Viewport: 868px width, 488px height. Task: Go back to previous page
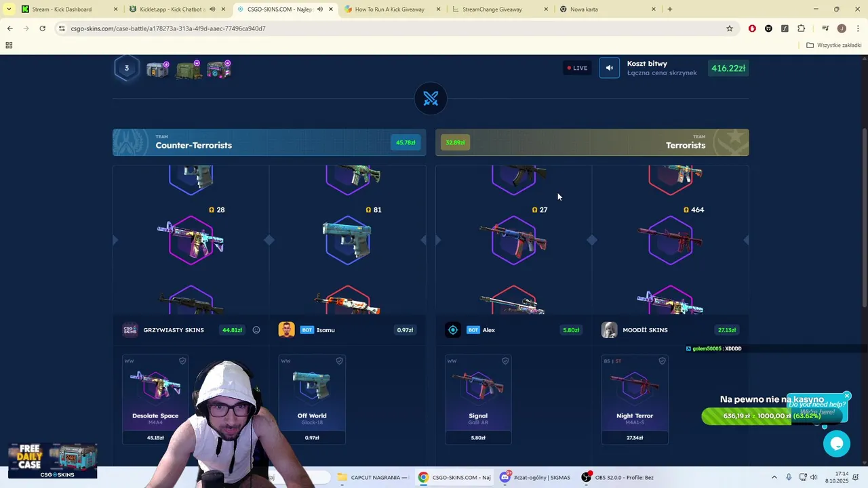click(x=9, y=28)
